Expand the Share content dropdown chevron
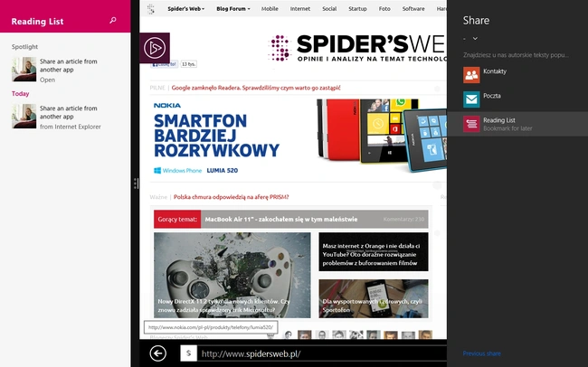 (475, 38)
